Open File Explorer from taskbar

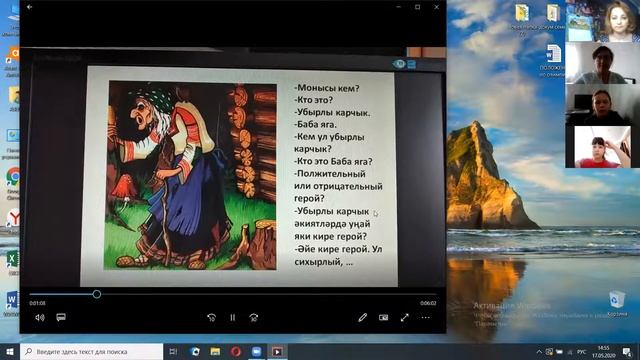click(216, 351)
